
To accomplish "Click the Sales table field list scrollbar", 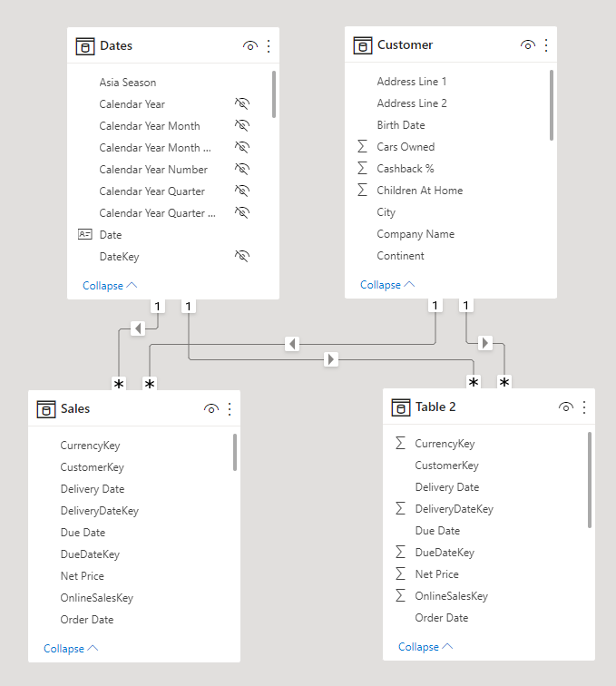I will (235, 453).
